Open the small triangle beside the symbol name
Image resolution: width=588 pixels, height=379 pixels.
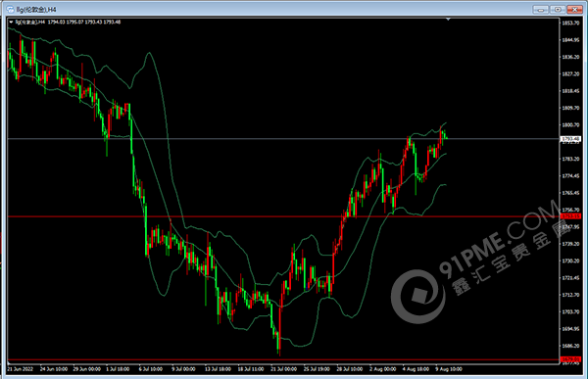pos(11,23)
